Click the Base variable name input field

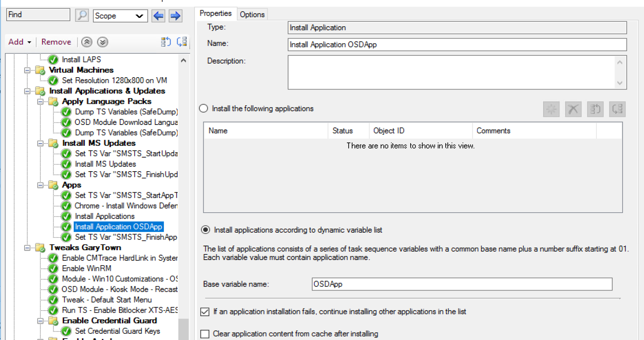coord(461,284)
